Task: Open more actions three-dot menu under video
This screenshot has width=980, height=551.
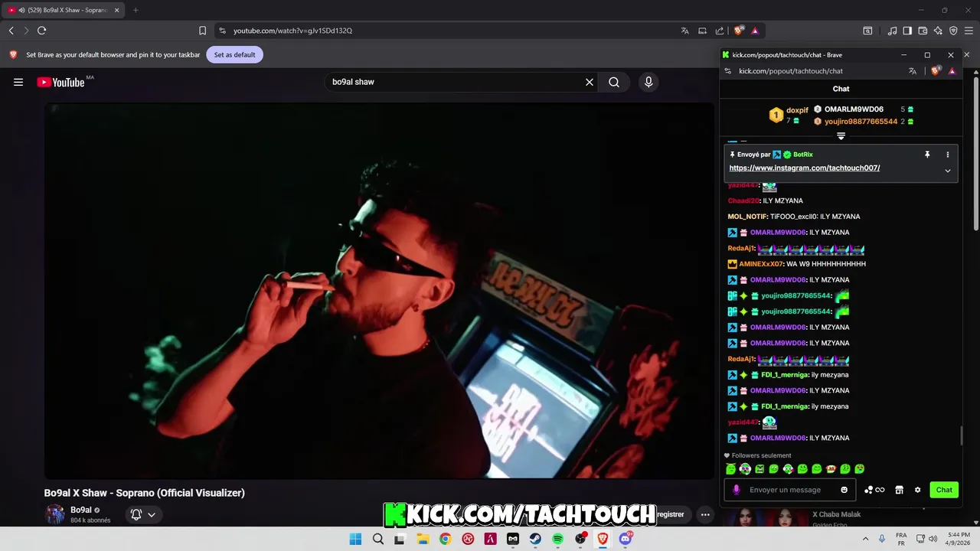Action: 705,514
